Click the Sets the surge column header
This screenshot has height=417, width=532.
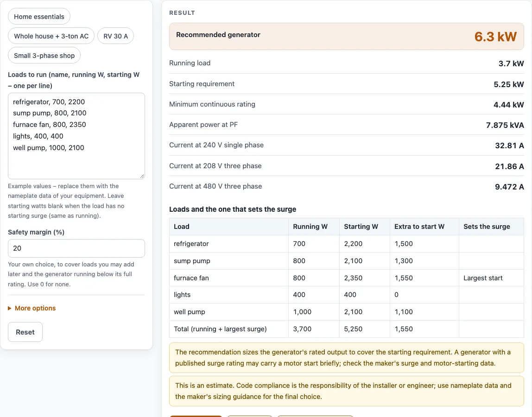491,227
